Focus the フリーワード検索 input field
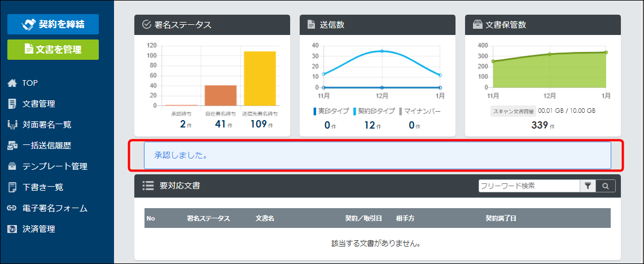Screen dimensions: 644x264 click(x=529, y=186)
